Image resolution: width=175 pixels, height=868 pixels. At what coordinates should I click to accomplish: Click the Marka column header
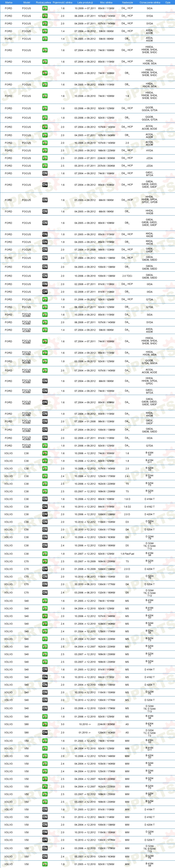tap(9, 2)
